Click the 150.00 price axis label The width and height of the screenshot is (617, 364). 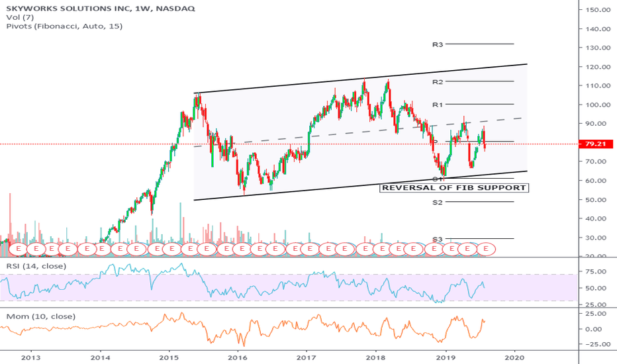point(598,10)
